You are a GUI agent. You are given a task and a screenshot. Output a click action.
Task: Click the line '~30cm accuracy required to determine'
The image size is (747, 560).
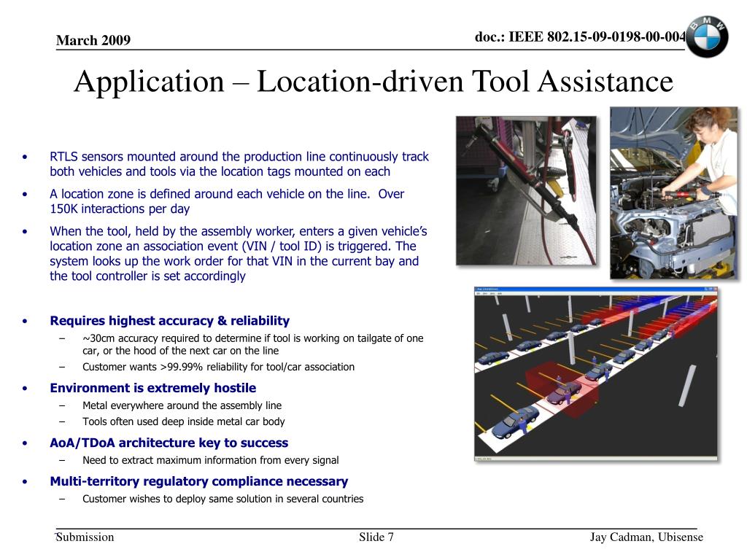(x=252, y=344)
